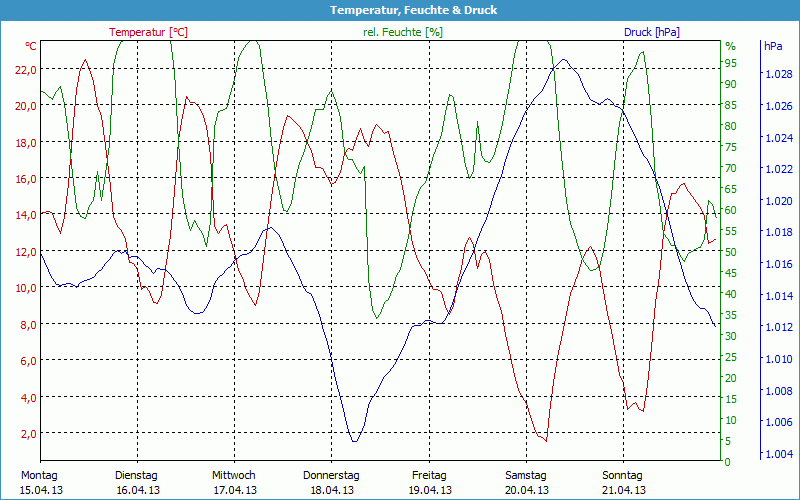
Task: Click humidity axis value 65
Action: point(731,189)
